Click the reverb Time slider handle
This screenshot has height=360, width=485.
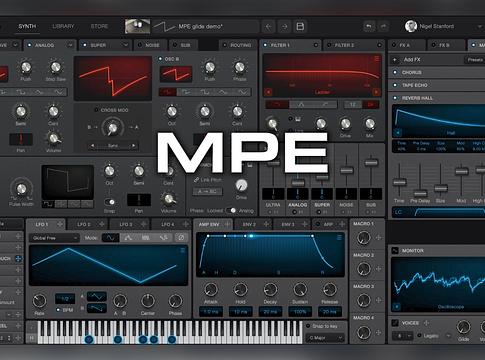[399, 182]
